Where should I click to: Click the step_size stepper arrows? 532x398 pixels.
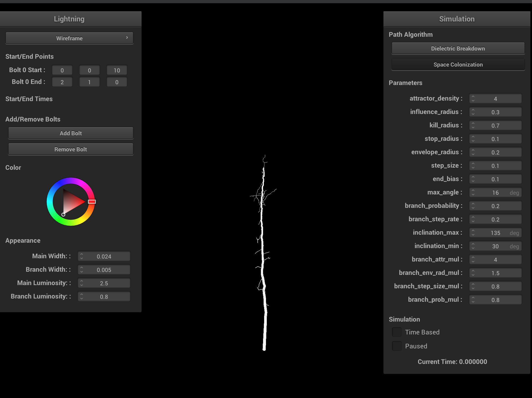pos(473,166)
